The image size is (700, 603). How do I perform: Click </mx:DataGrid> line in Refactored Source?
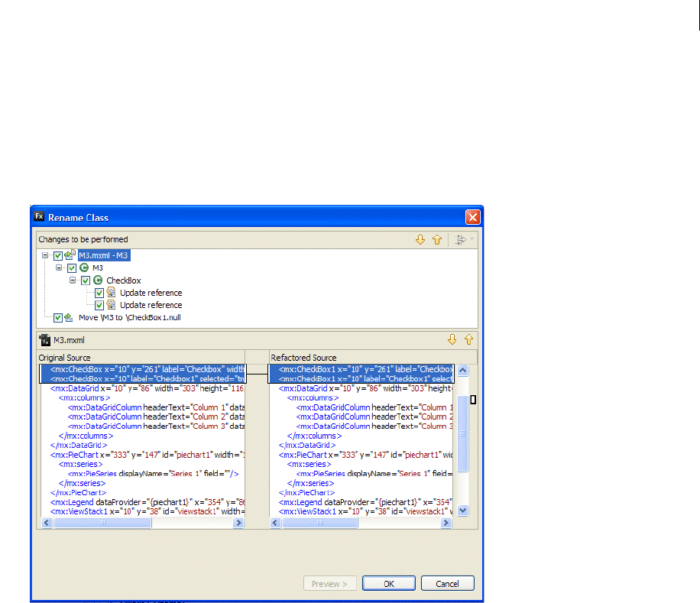307,445
